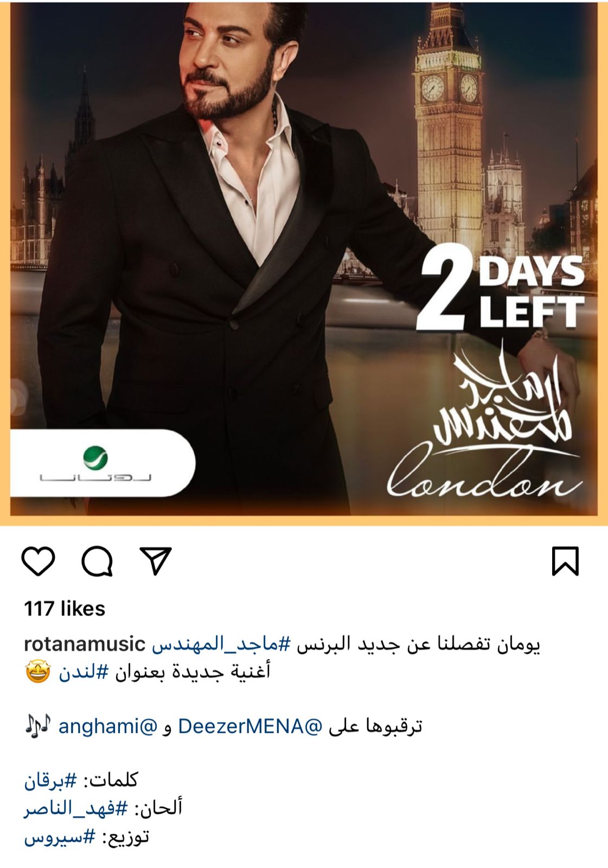This screenshot has height=868, width=608.
Task: Tap the star-eyes emoji in caption
Action: click(x=38, y=672)
